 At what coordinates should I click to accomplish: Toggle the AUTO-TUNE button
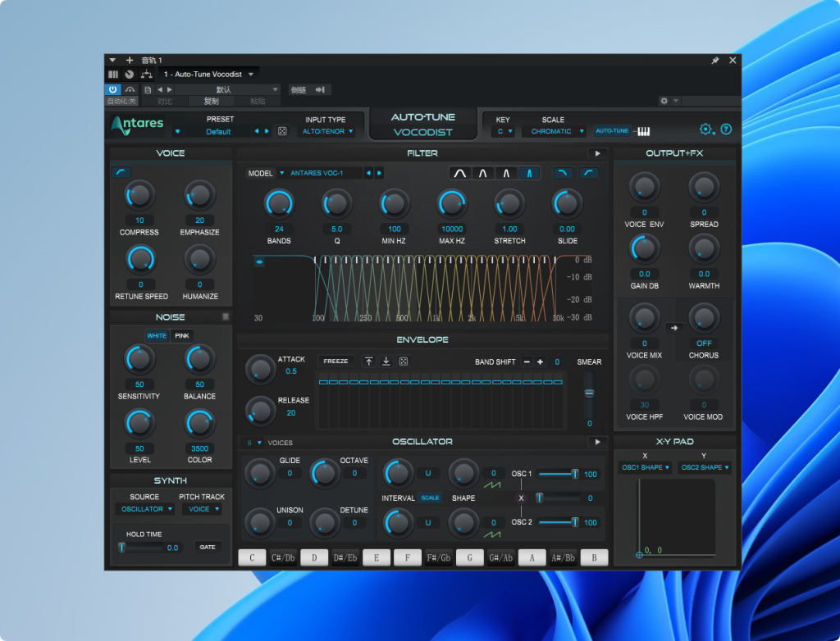[612, 131]
